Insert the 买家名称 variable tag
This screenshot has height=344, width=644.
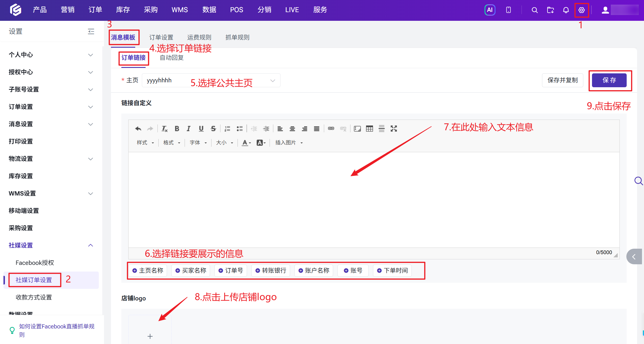(191, 270)
